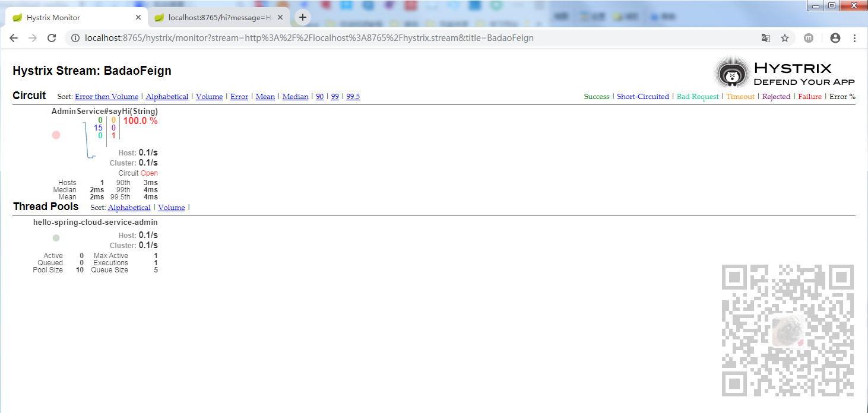Open the site information icon in address bar
This screenshot has height=413, width=868.
[x=75, y=38]
